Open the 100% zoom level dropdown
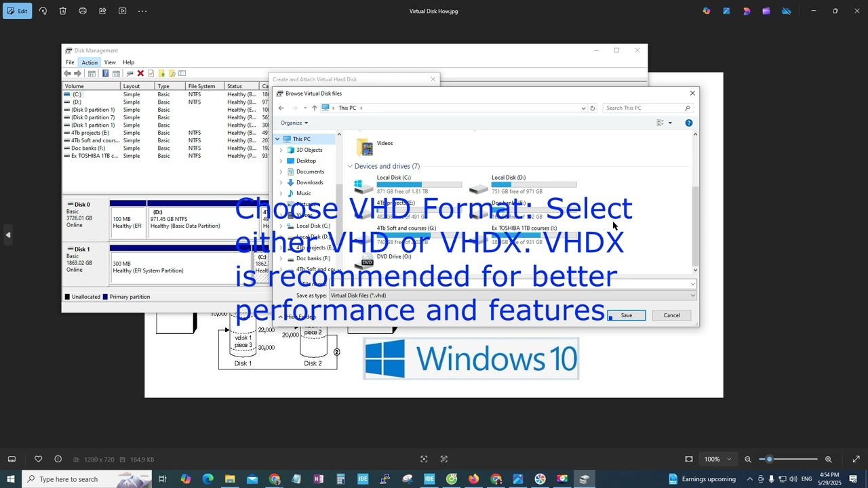 (x=717, y=459)
